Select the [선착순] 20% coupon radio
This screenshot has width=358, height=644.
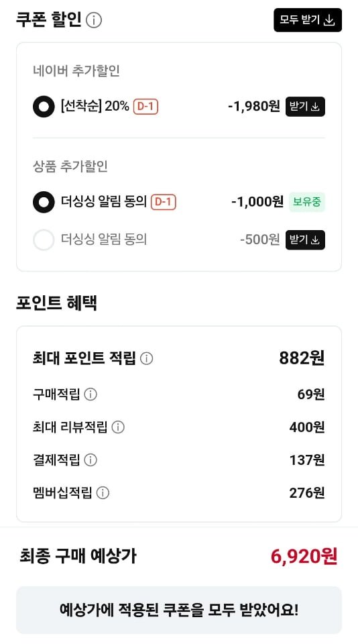point(44,107)
